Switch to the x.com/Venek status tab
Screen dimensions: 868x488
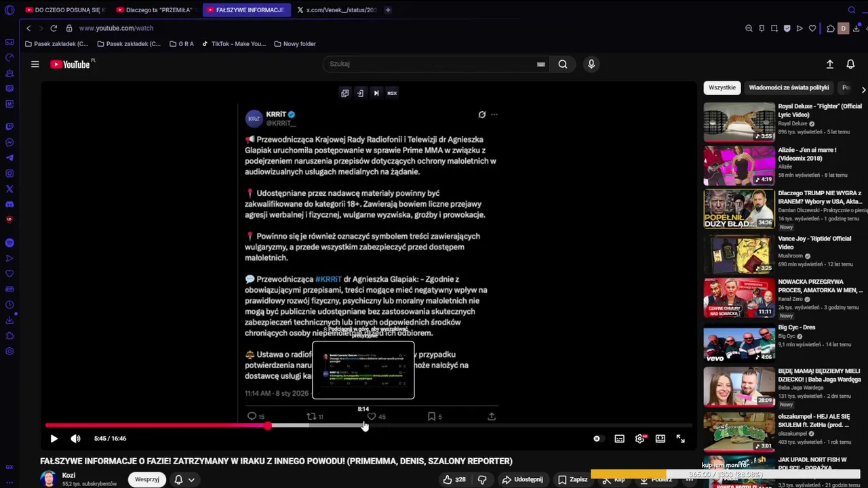(336, 10)
